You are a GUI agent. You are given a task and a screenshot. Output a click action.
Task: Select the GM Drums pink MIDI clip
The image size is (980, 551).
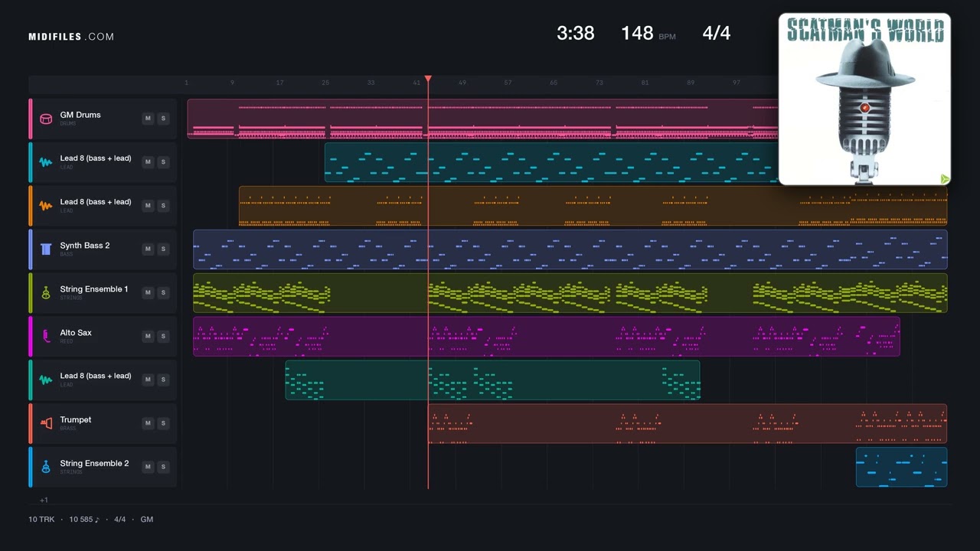point(482,119)
